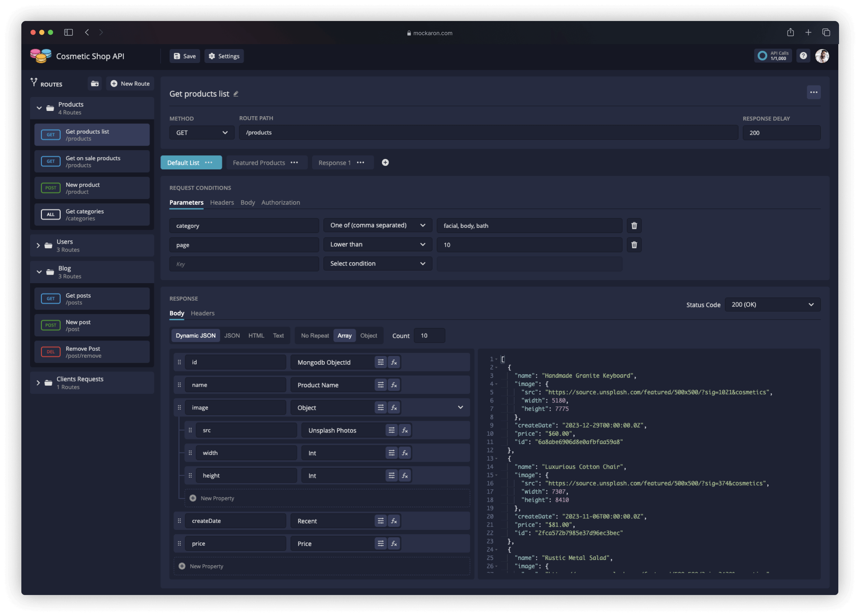Click the options icon on the Unsplash Photos field
The image size is (860, 616).
[x=392, y=430]
